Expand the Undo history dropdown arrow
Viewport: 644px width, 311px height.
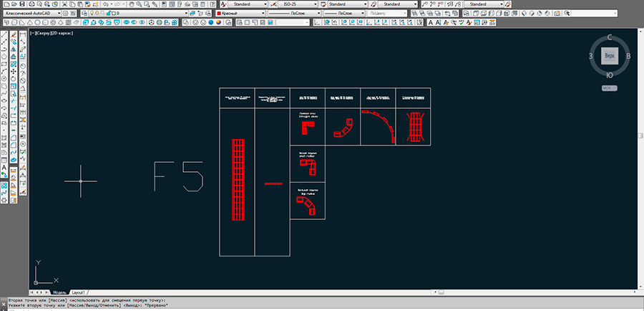112,4
